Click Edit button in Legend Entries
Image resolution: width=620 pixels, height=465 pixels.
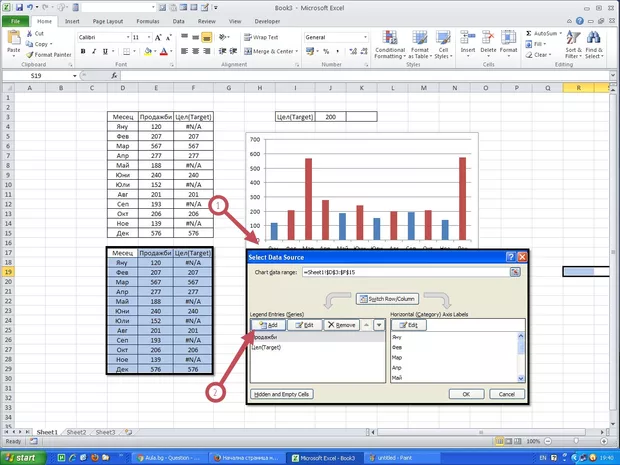[x=304, y=325]
